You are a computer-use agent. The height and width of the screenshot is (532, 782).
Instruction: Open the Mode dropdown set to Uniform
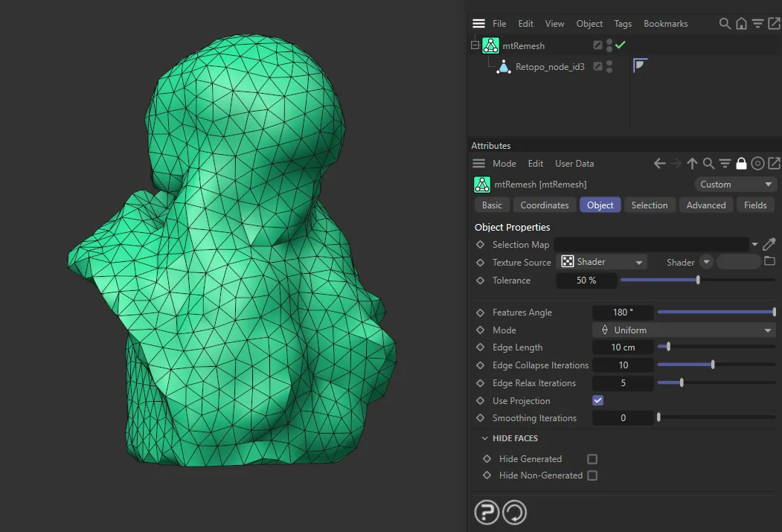click(x=683, y=330)
